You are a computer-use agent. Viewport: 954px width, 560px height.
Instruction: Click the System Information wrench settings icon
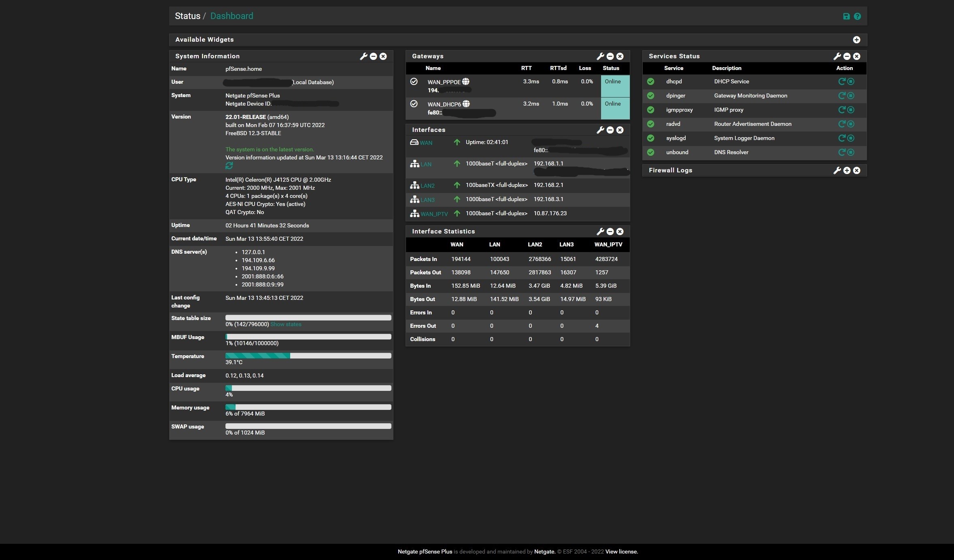[363, 56]
